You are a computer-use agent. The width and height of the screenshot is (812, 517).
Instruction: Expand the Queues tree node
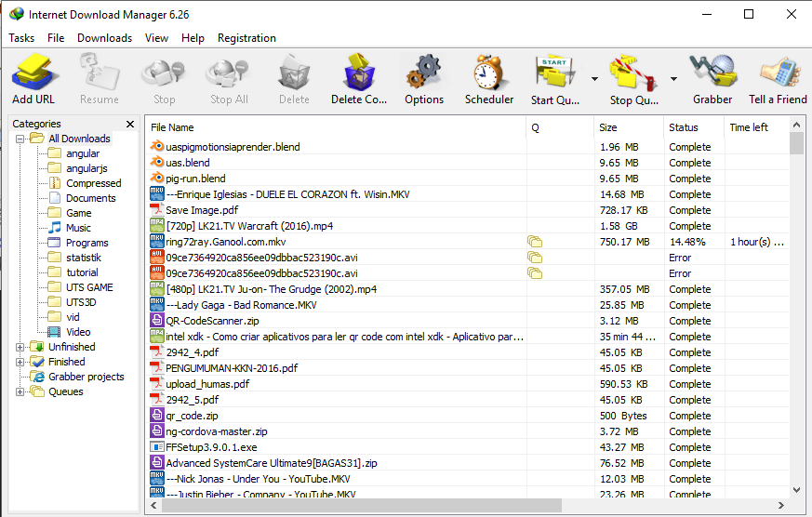pyautogui.click(x=20, y=391)
